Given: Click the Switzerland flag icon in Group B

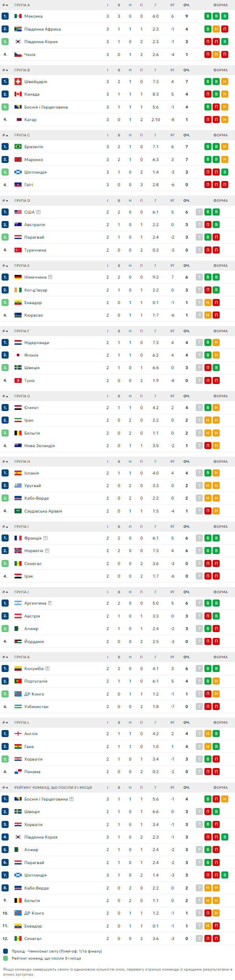Looking at the screenshot, I should click(18, 82).
